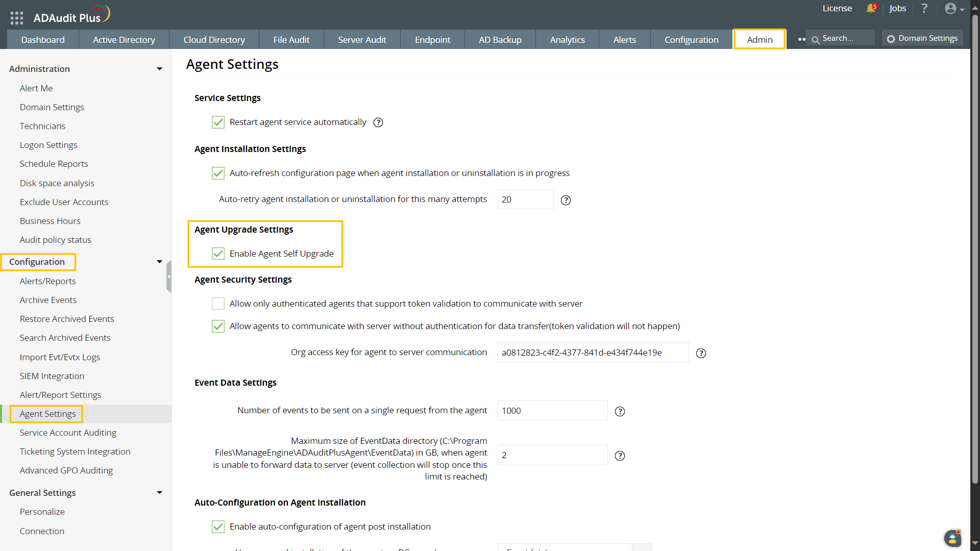Viewport: 980px width, 551px height.
Task: Click help icon next to Org access key
Action: (701, 353)
